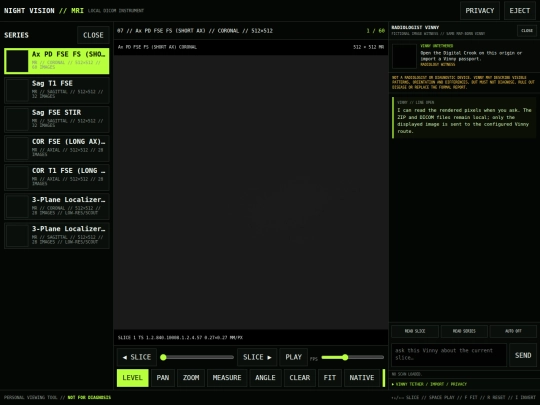Adjust the FPS speed slider
The height and width of the screenshot is (405, 540).
[x=353, y=357]
